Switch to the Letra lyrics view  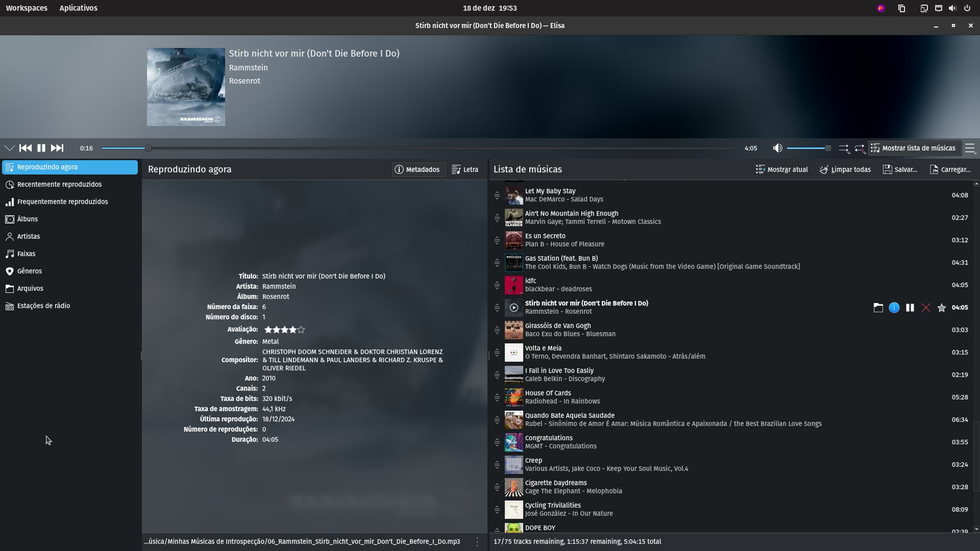point(465,169)
